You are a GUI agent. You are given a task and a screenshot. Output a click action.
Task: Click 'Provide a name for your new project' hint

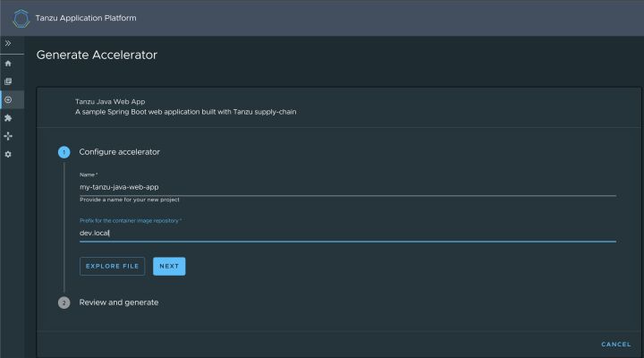[x=130, y=200]
